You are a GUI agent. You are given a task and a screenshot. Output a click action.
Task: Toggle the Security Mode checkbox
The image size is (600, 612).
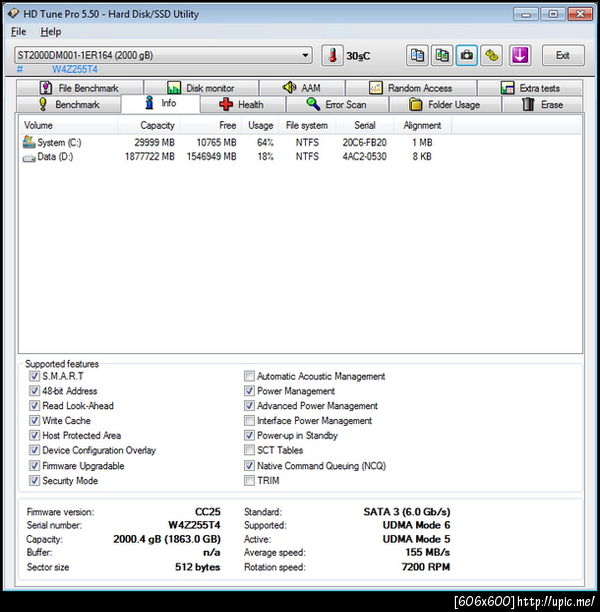tap(34, 480)
